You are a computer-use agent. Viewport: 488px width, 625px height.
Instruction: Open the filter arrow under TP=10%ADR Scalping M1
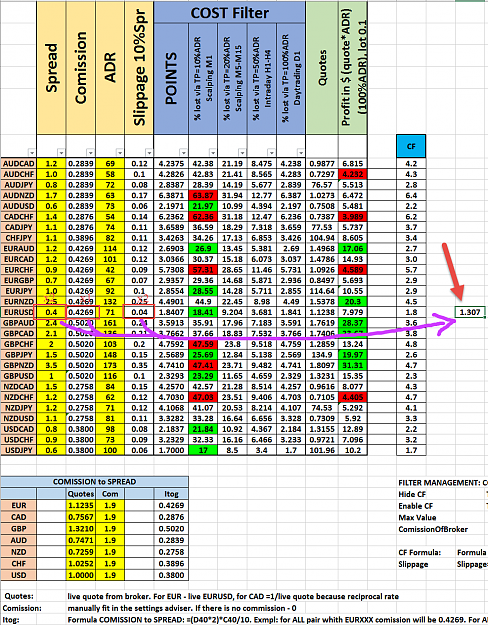[213, 153]
